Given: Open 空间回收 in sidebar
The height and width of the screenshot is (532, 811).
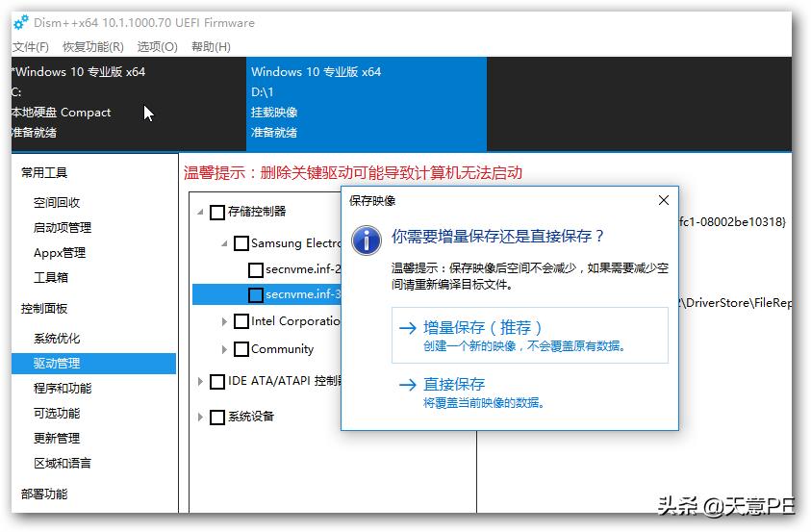Looking at the screenshot, I should [57, 203].
